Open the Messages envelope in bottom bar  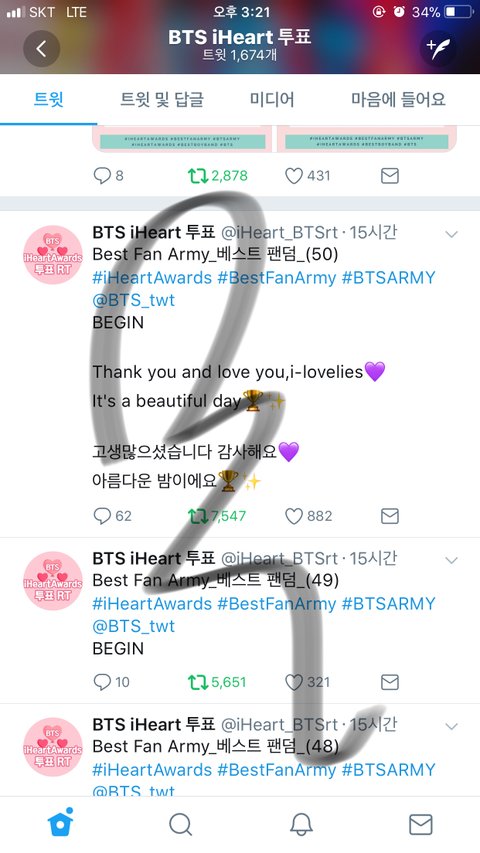421,825
